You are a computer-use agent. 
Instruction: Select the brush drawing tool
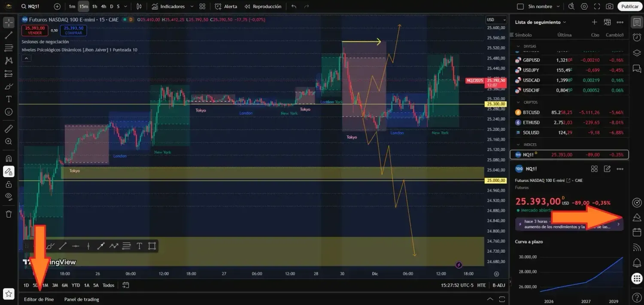coord(9,86)
